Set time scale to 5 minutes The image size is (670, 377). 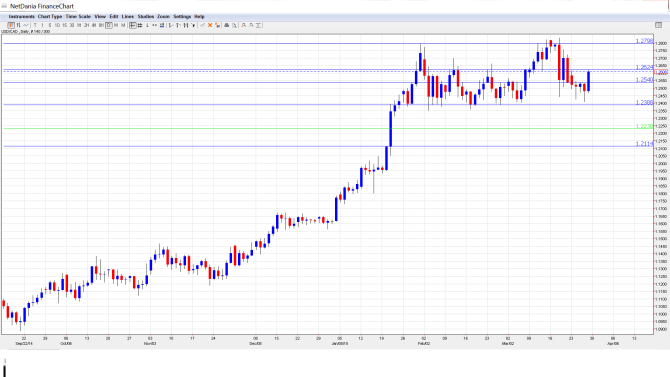click(50, 26)
